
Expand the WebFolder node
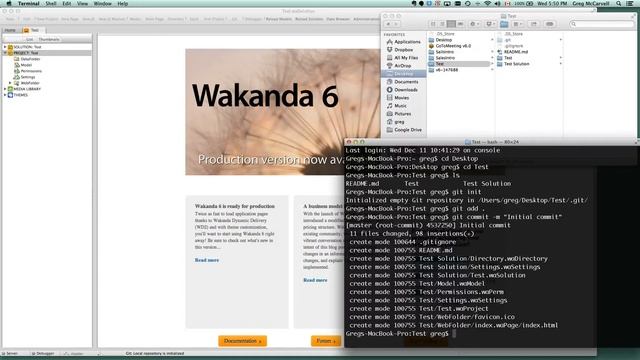click(x=10, y=83)
